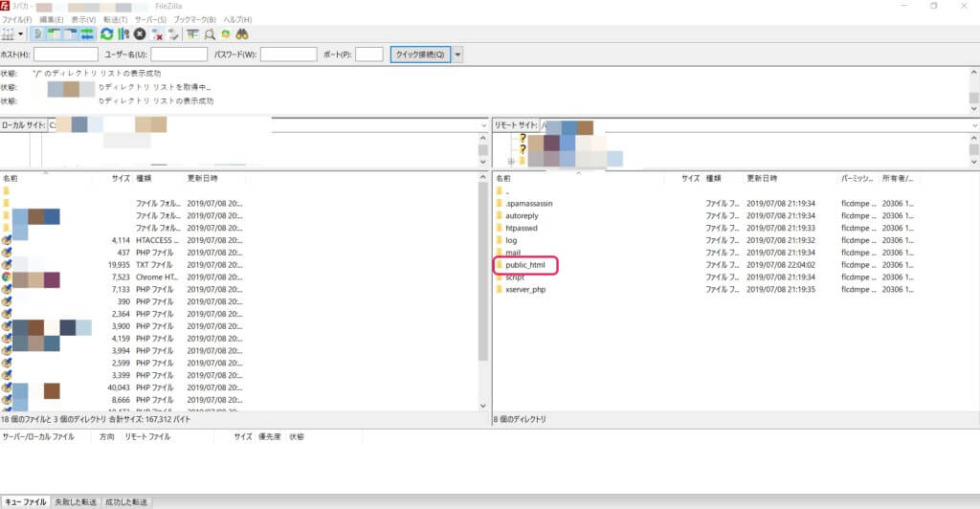The height and width of the screenshot is (509, 980).
Task: Select the public_html remote folder
Action: (525, 265)
